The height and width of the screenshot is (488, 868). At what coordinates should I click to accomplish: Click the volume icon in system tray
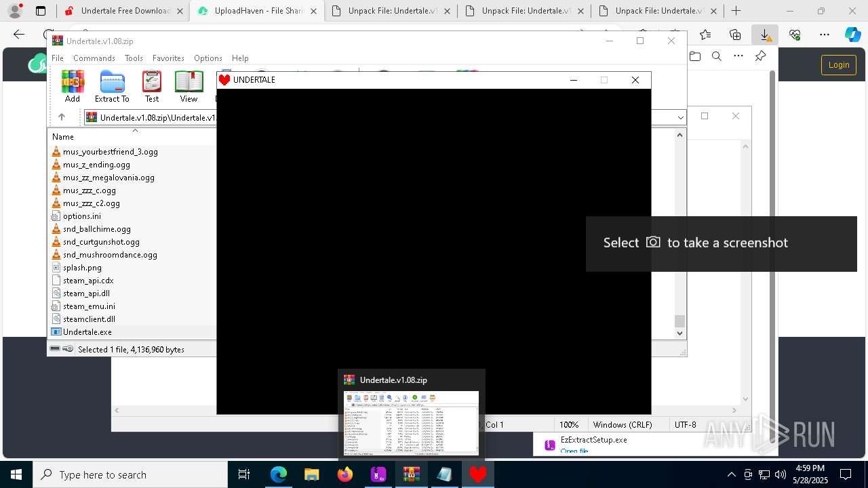point(781,474)
